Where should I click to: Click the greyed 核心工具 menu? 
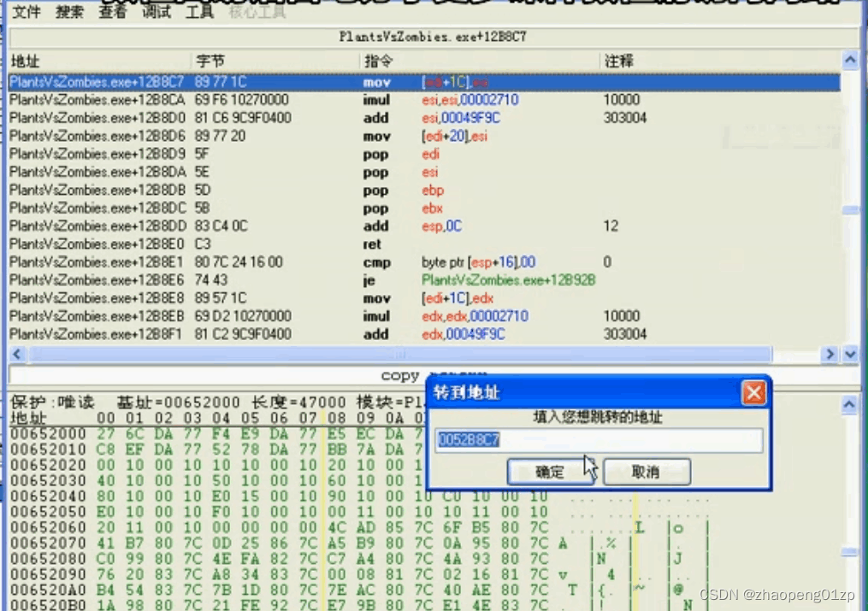coord(257,12)
